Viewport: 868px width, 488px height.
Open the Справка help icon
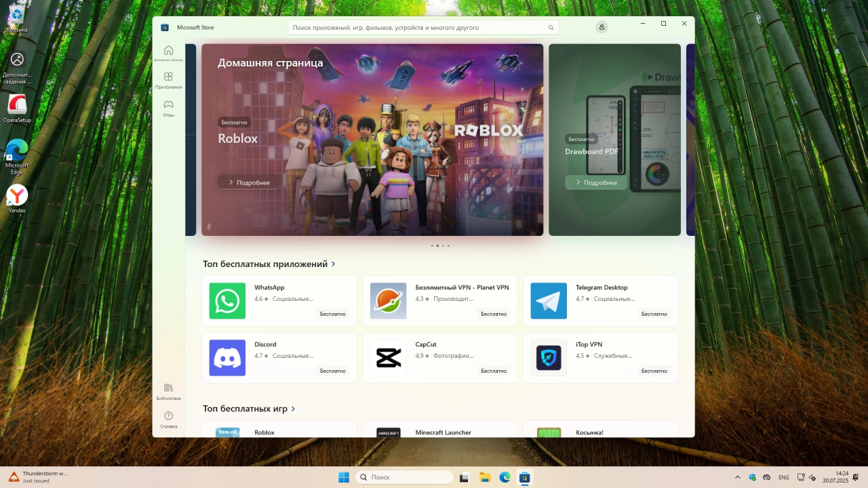click(168, 419)
